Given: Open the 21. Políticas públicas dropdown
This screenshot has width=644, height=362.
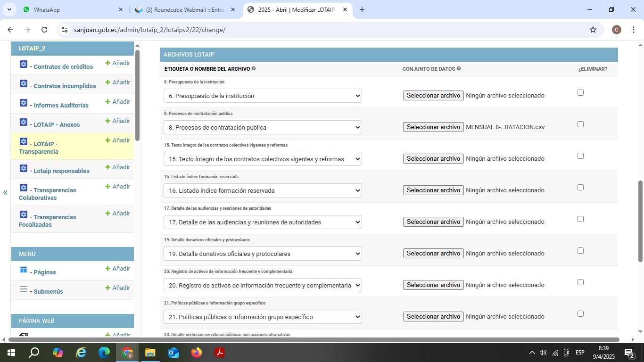Looking at the screenshot, I should [x=263, y=317].
